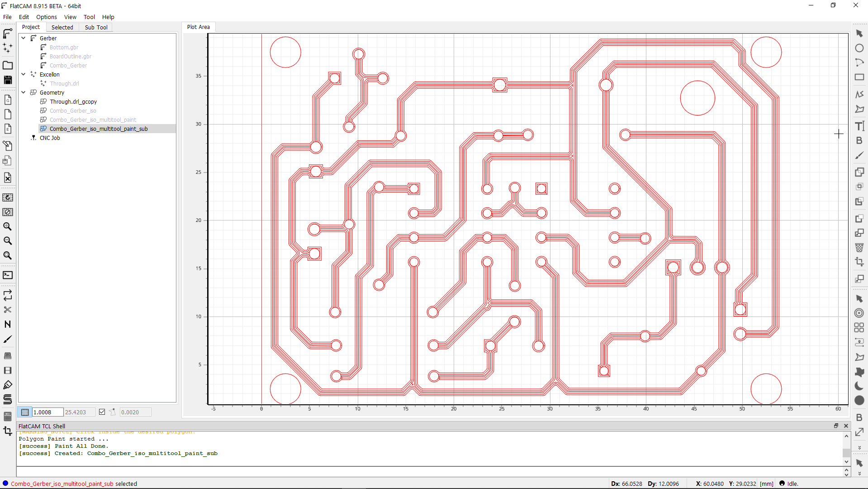
Task: Open the Help menu
Action: (x=108, y=17)
